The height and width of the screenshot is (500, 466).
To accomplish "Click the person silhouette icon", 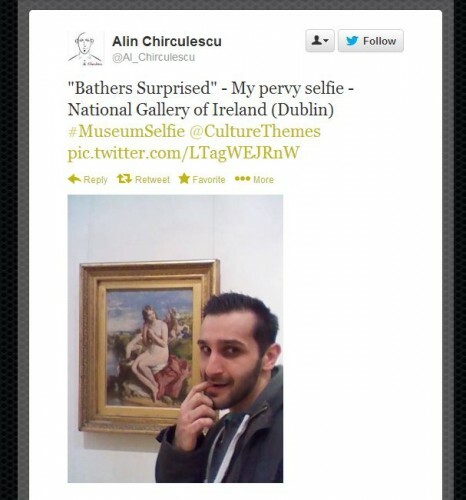I will (316, 41).
